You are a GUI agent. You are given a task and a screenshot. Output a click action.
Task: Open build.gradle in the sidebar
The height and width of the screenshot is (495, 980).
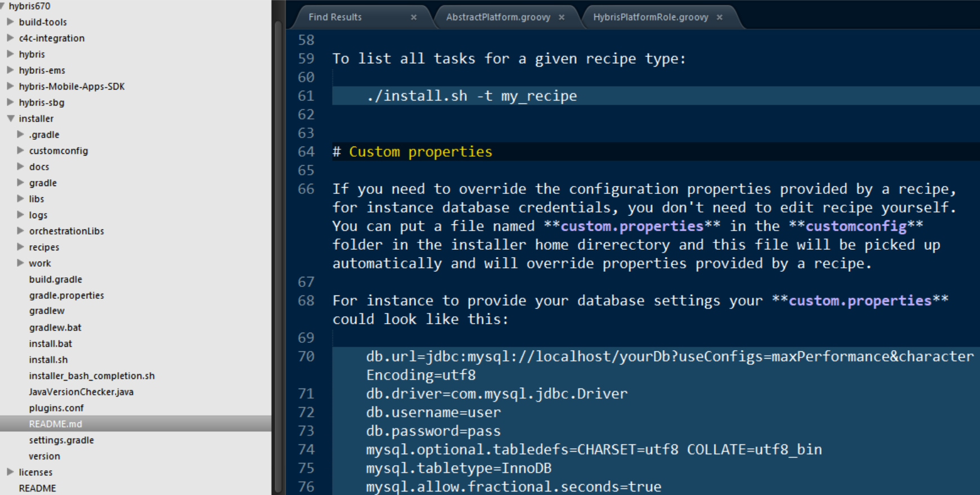[x=56, y=280]
